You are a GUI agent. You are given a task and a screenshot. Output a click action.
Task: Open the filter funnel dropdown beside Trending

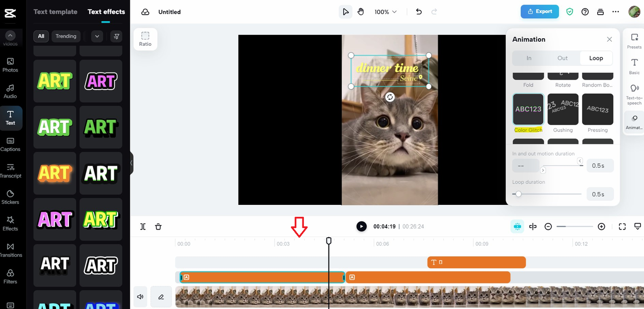pyautogui.click(x=116, y=36)
